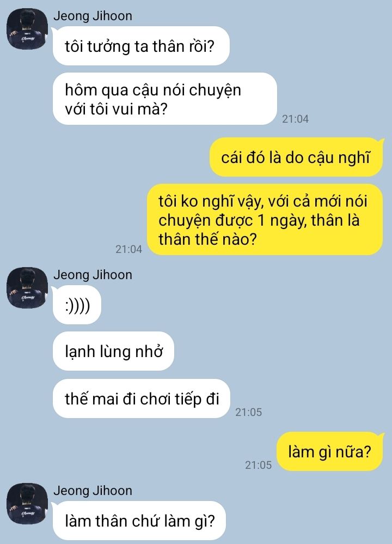The height and width of the screenshot is (544, 392).
Task: Tap the first Jeong Jihoon sender name
Action: tap(93, 16)
